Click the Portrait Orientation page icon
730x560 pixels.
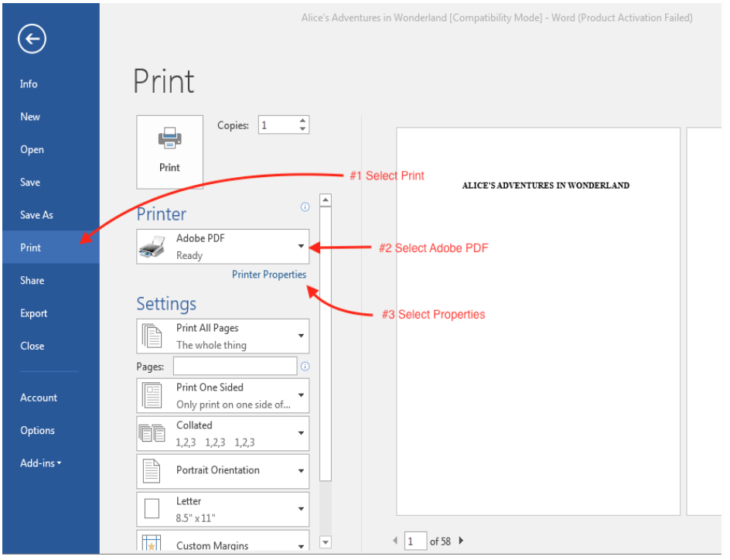[x=152, y=471]
